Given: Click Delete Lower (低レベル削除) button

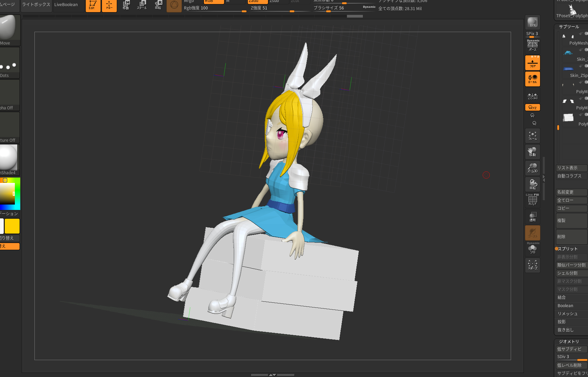Looking at the screenshot, I should [572, 365].
